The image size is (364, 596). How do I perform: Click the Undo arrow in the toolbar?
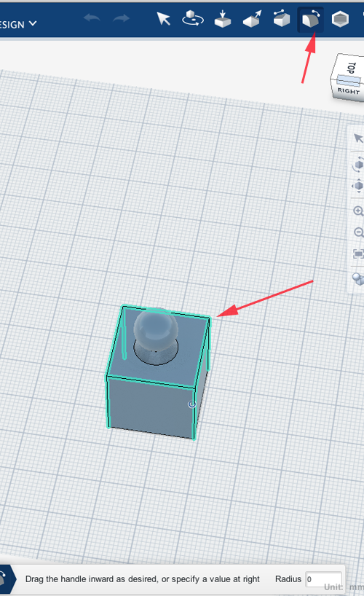click(x=92, y=18)
